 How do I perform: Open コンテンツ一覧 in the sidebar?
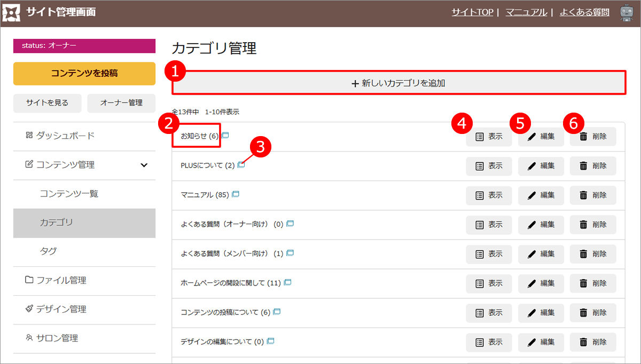(x=69, y=194)
